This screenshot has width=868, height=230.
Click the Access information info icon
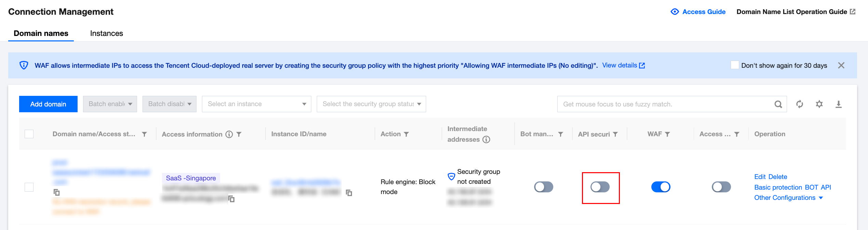pyautogui.click(x=229, y=135)
